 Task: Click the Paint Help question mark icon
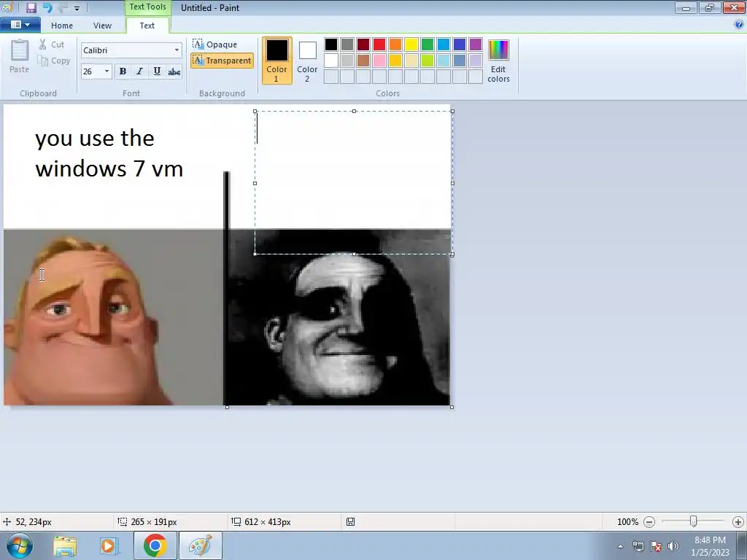pyautogui.click(x=739, y=25)
